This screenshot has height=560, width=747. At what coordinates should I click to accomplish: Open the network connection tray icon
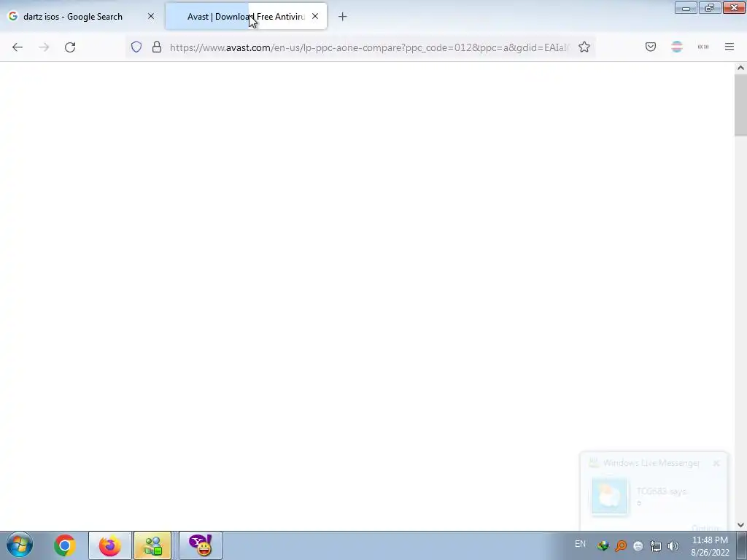[x=656, y=546]
